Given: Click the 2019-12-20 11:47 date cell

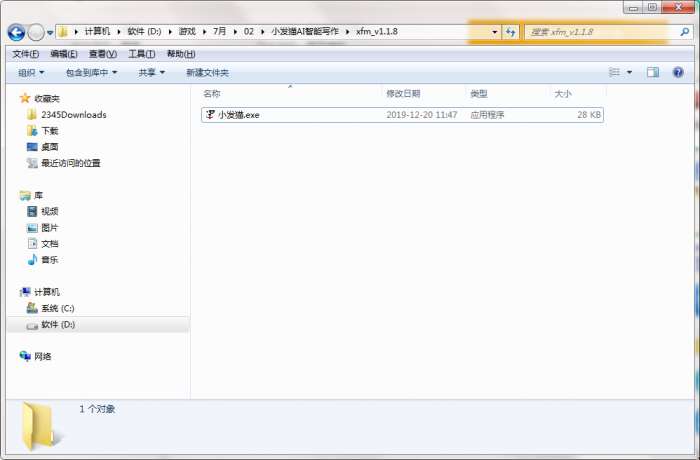Looking at the screenshot, I should coord(421,115).
